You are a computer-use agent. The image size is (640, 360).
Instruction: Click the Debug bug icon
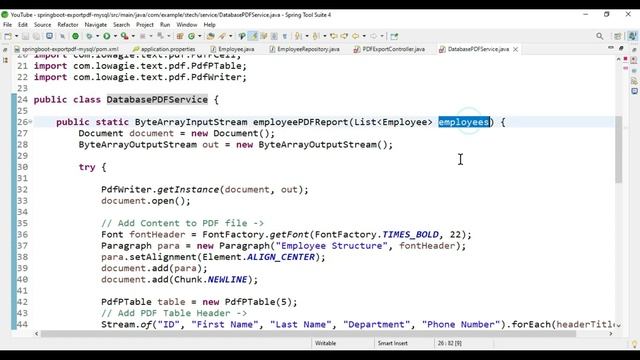click(89, 36)
